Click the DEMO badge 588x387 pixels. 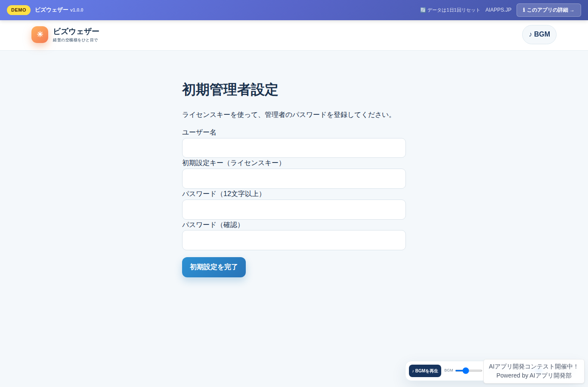[x=19, y=10]
